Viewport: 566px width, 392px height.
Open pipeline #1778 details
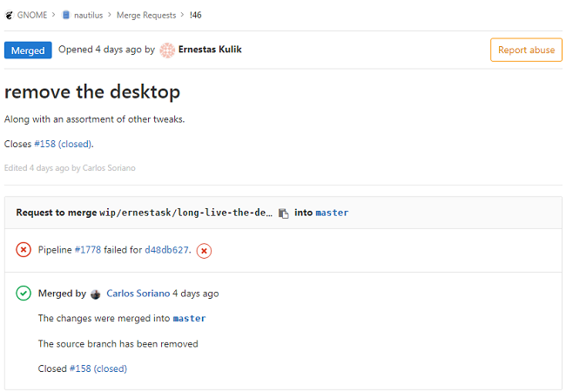click(88, 250)
